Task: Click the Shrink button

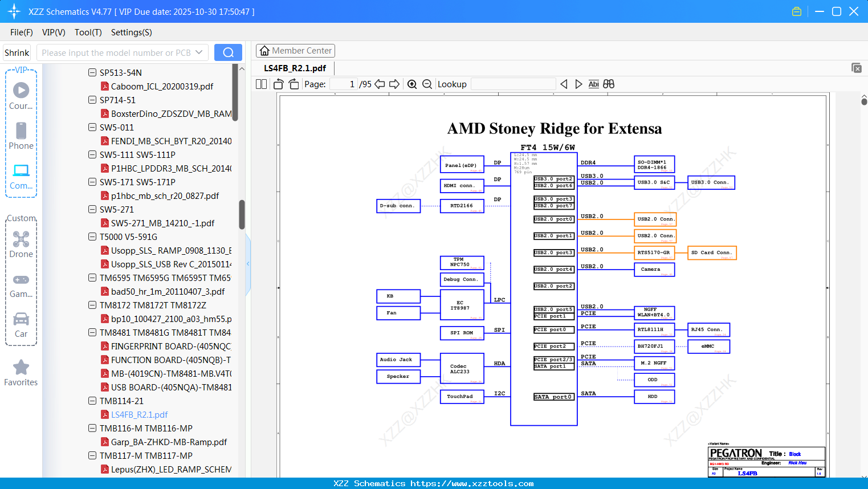Action: point(17,52)
